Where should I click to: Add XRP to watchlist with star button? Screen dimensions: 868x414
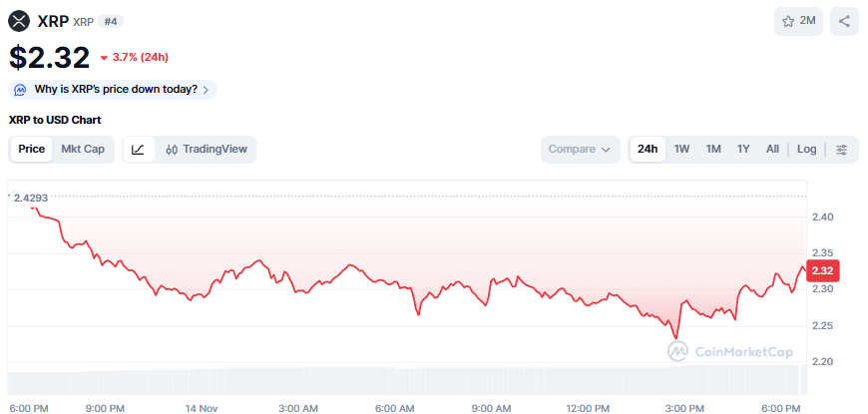pyautogui.click(x=798, y=21)
